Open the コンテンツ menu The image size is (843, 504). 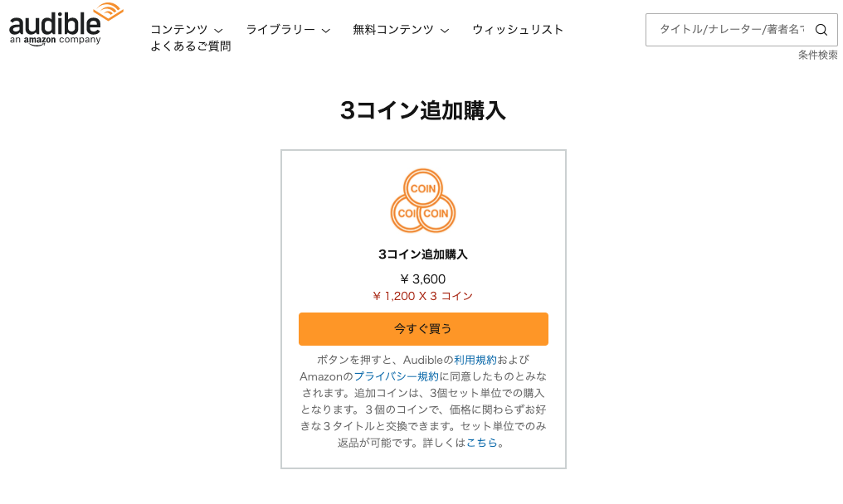pos(179,30)
